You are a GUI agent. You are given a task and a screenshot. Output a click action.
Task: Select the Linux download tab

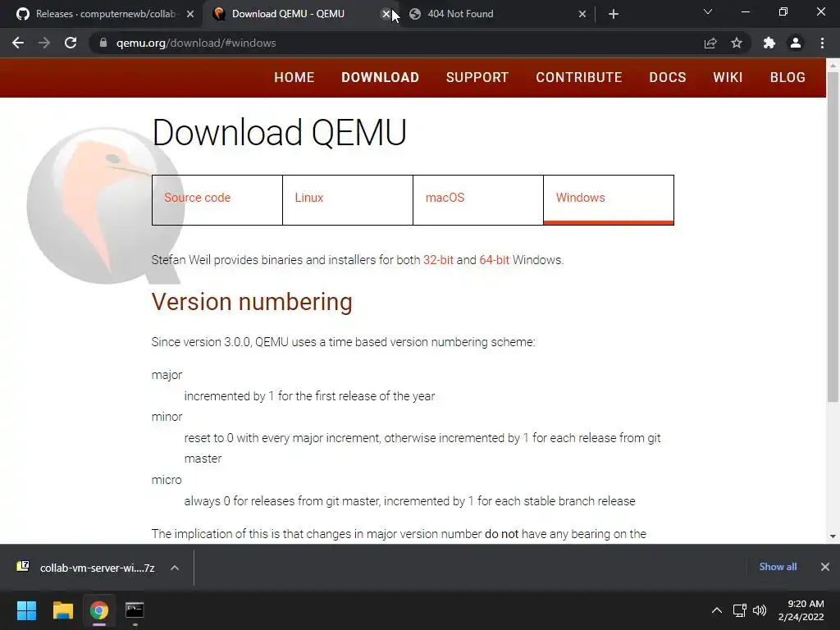click(x=348, y=200)
